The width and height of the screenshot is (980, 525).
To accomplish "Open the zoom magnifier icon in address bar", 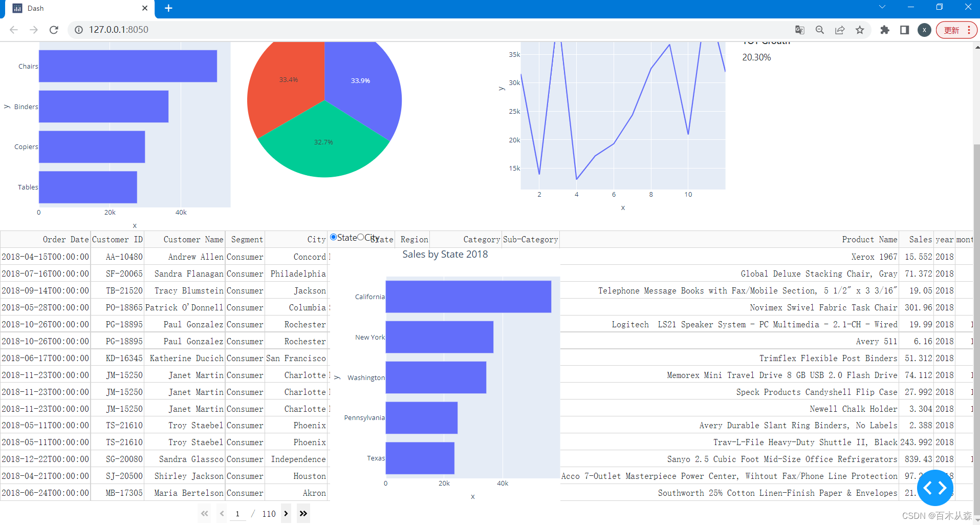I will coord(820,30).
